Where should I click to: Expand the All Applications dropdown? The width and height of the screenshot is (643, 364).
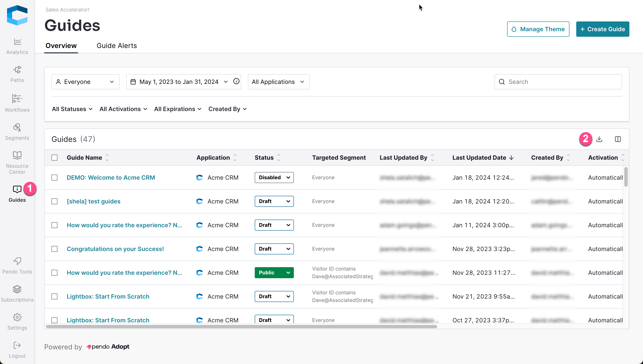279,82
